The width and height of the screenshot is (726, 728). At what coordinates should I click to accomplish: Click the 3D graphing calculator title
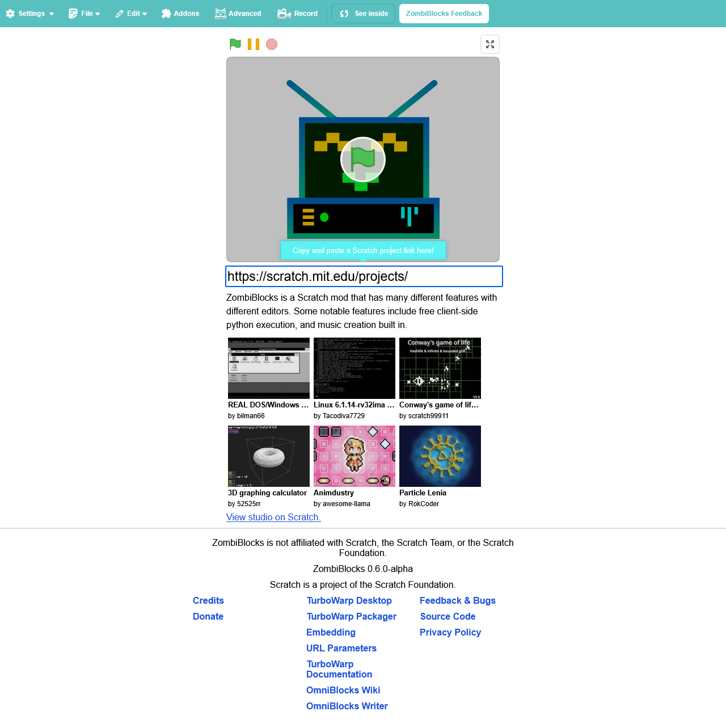pyautogui.click(x=267, y=493)
